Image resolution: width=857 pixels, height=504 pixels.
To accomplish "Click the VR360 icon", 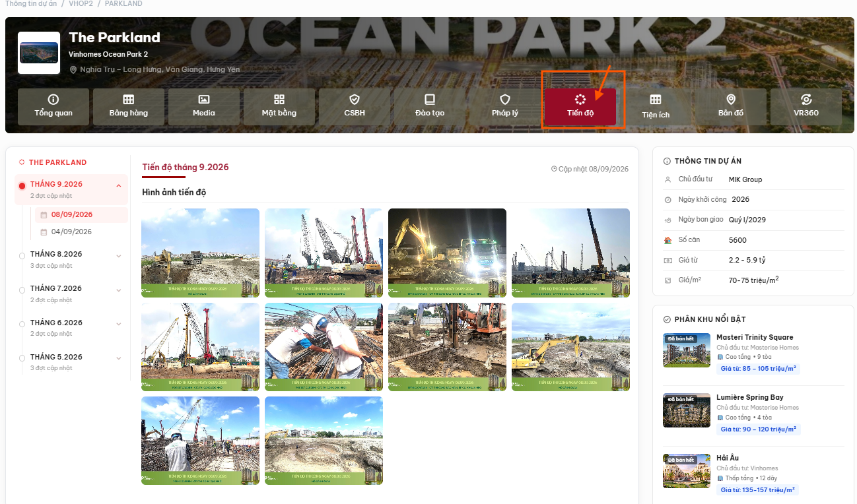I will click(806, 99).
